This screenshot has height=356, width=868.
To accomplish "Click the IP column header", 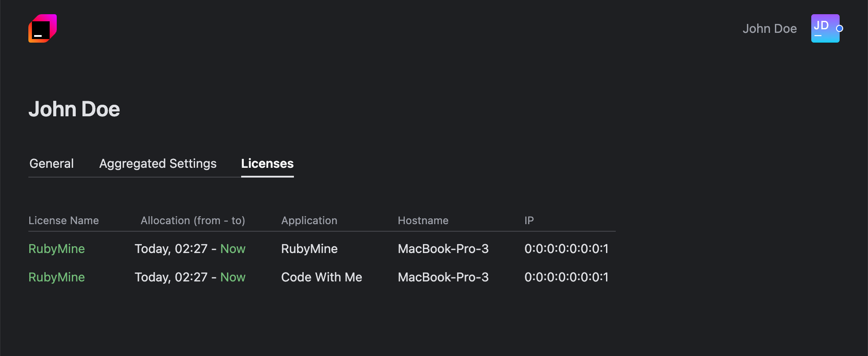I will point(529,220).
